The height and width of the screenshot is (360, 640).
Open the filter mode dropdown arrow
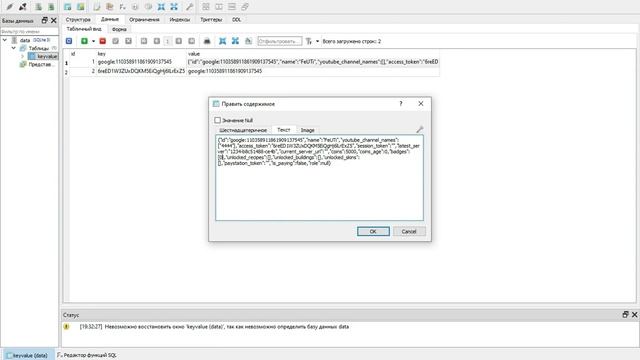[x=318, y=41]
